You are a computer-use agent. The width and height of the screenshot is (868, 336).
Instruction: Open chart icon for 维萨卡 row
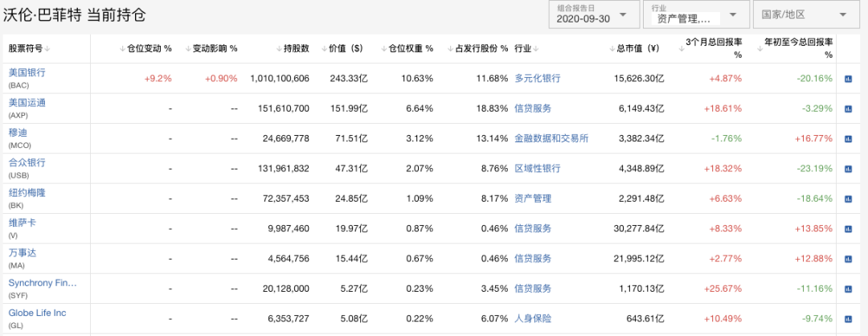(x=848, y=228)
